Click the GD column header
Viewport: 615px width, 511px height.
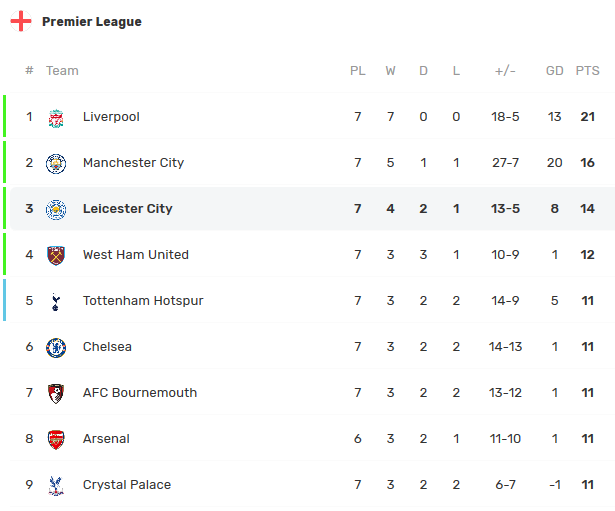(555, 71)
